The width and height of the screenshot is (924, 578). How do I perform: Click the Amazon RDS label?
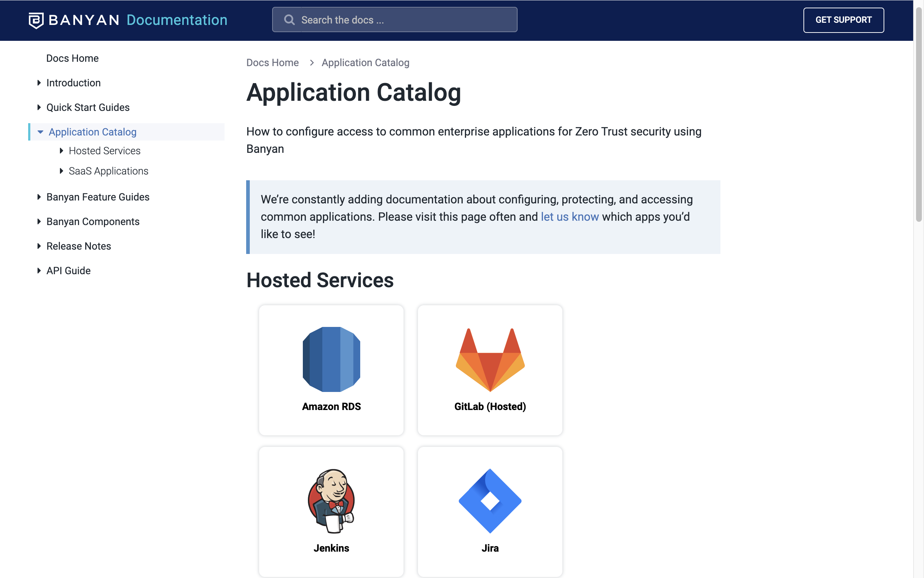pyautogui.click(x=331, y=406)
